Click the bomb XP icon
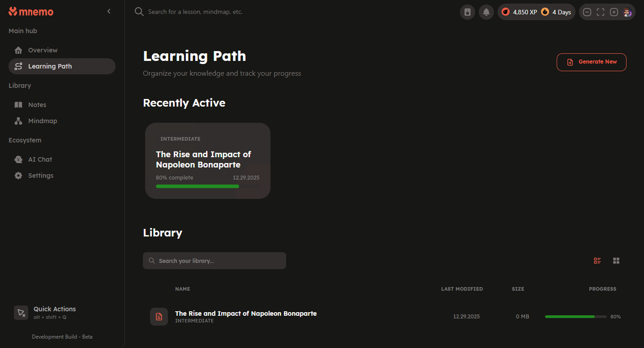This screenshot has width=644, height=348. click(506, 12)
